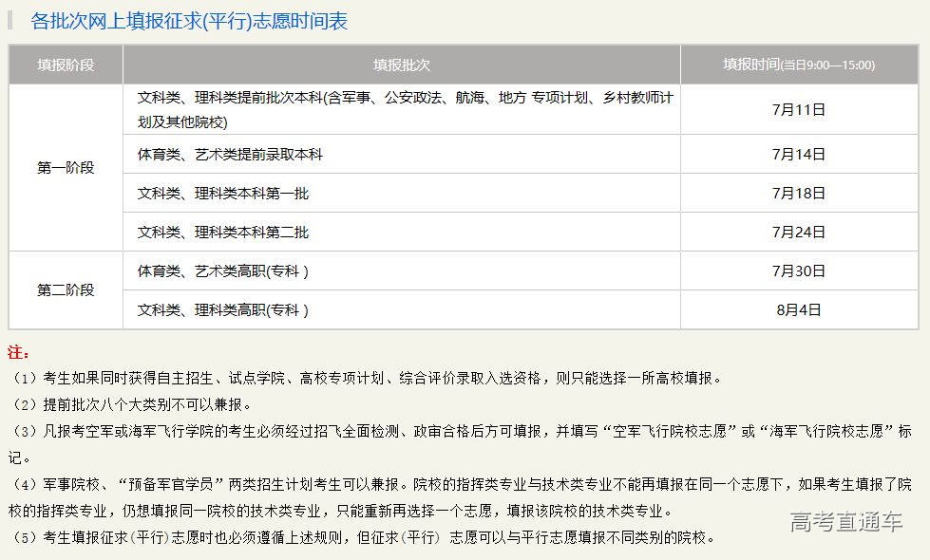Click the 8月4日 date cell
This screenshot has width=930, height=560.
click(798, 310)
